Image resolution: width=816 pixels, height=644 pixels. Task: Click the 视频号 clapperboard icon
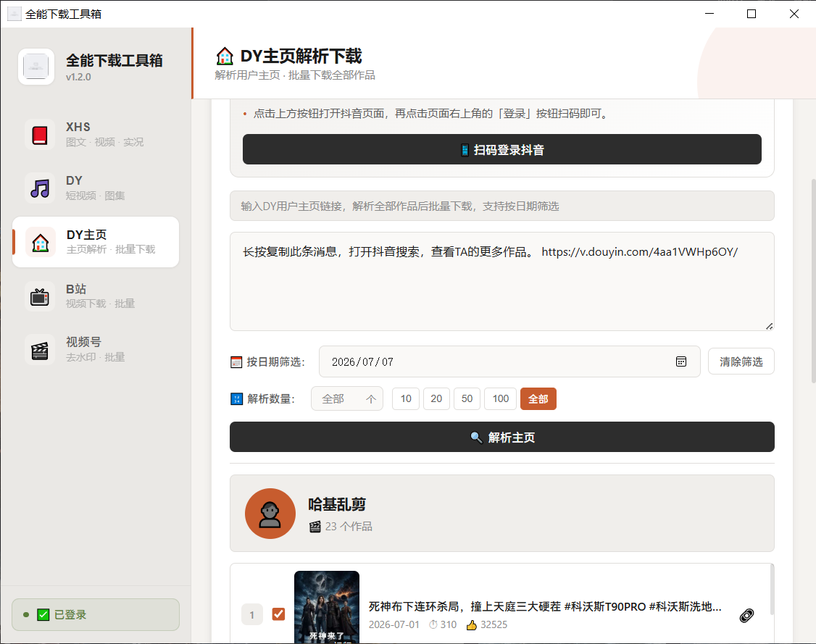40,350
